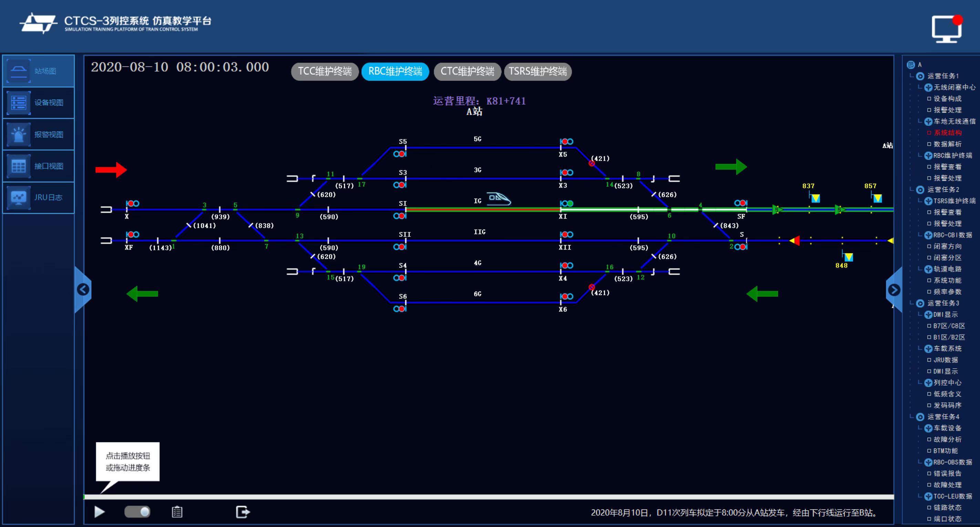Switch to TCC维护终端 tab
The height and width of the screenshot is (527, 980).
point(324,72)
